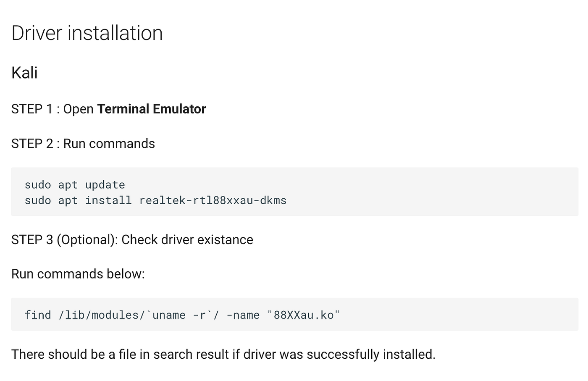
Task: Click the 'Driver installation' heading
Action: pos(87,33)
